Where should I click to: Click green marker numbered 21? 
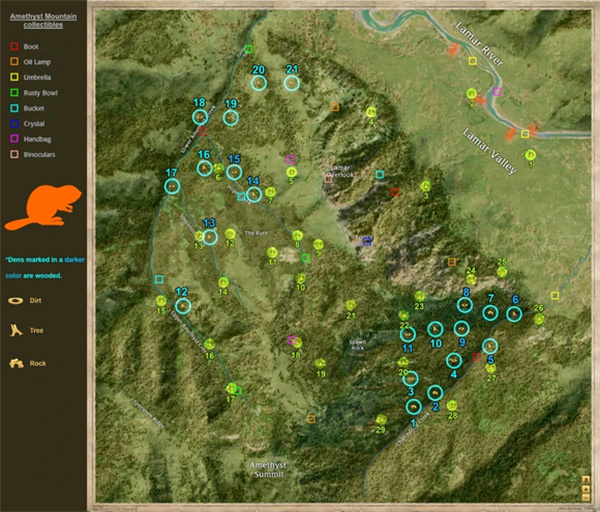pos(351,305)
